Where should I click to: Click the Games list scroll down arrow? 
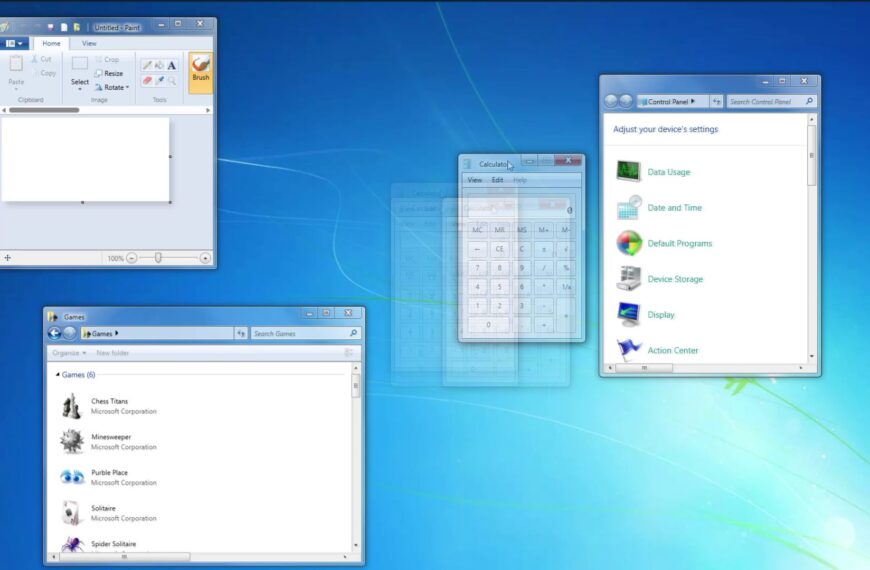[356, 545]
